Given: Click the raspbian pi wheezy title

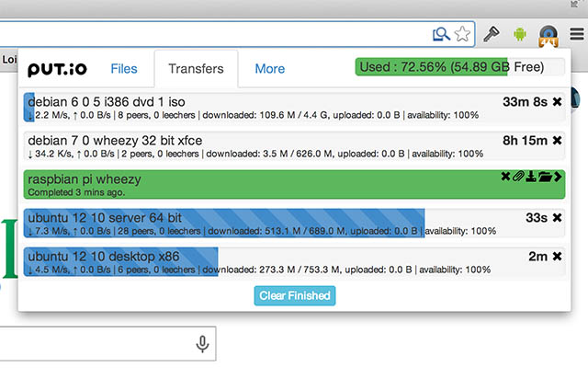Looking at the screenshot, I should [x=85, y=179].
